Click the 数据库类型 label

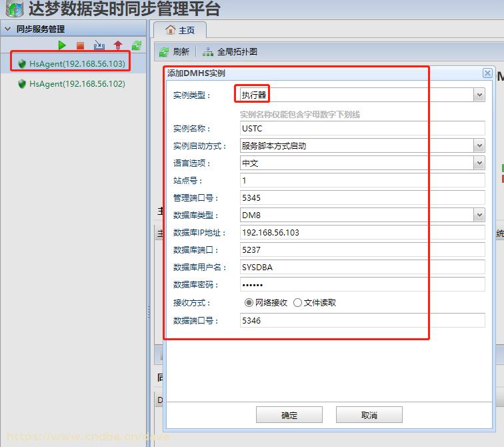[x=196, y=215]
